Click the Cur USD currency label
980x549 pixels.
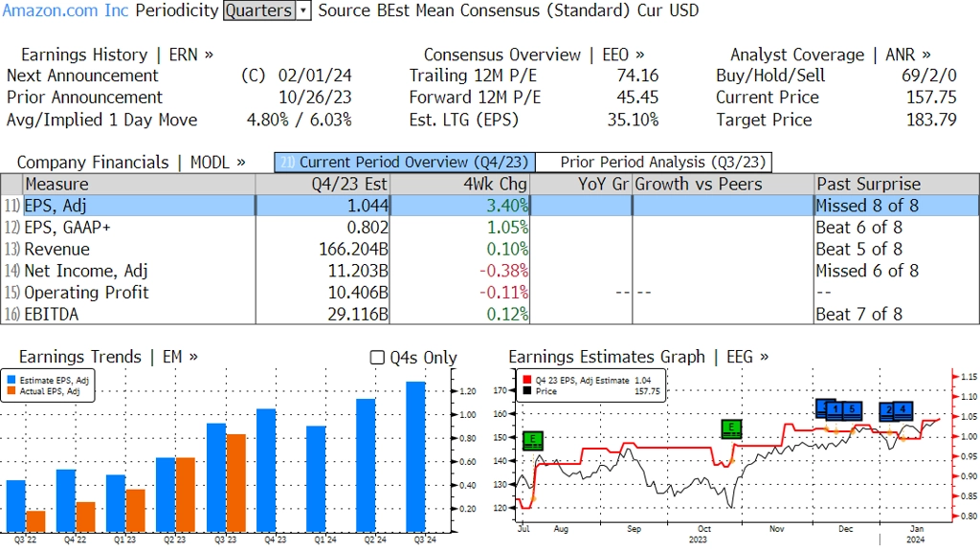(668, 11)
